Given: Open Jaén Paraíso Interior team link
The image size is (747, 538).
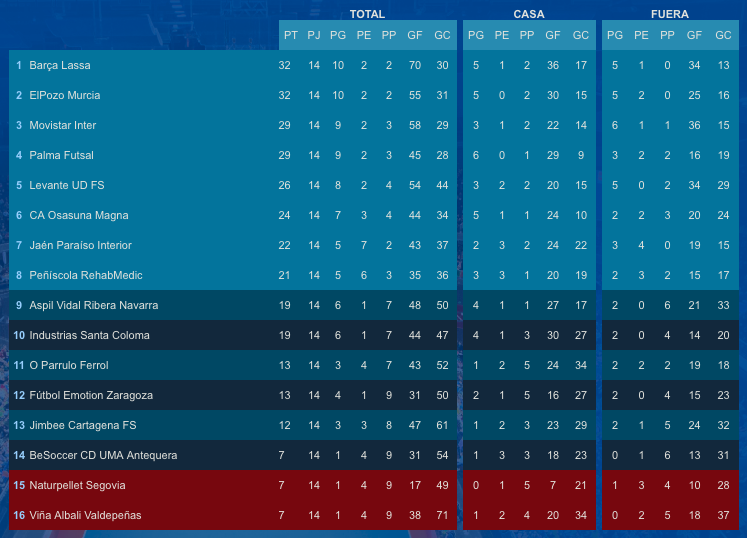Looking at the screenshot, I should click(x=80, y=246).
